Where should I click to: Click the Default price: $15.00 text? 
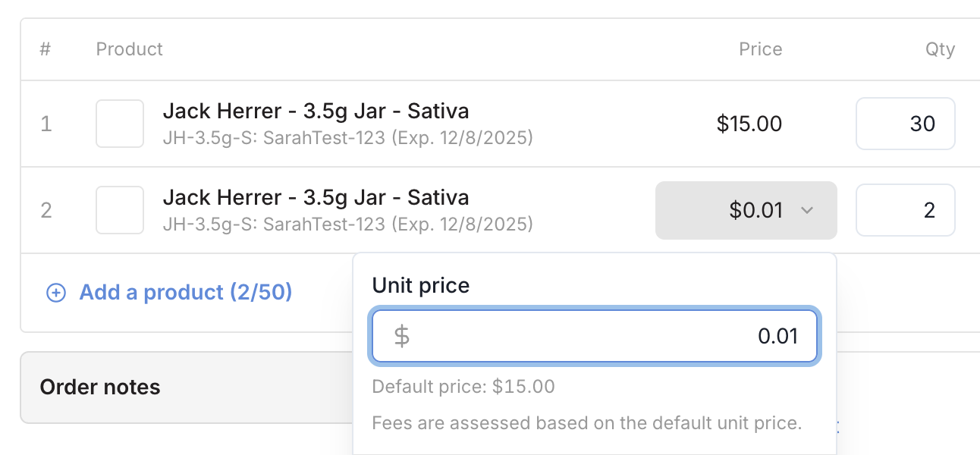[463, 387]
